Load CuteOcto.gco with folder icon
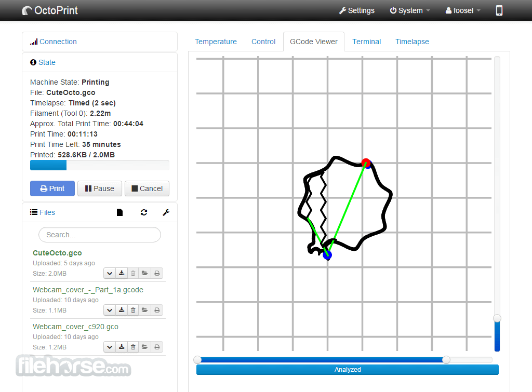This screenshot has height=392, width=532. pos(145,273)
